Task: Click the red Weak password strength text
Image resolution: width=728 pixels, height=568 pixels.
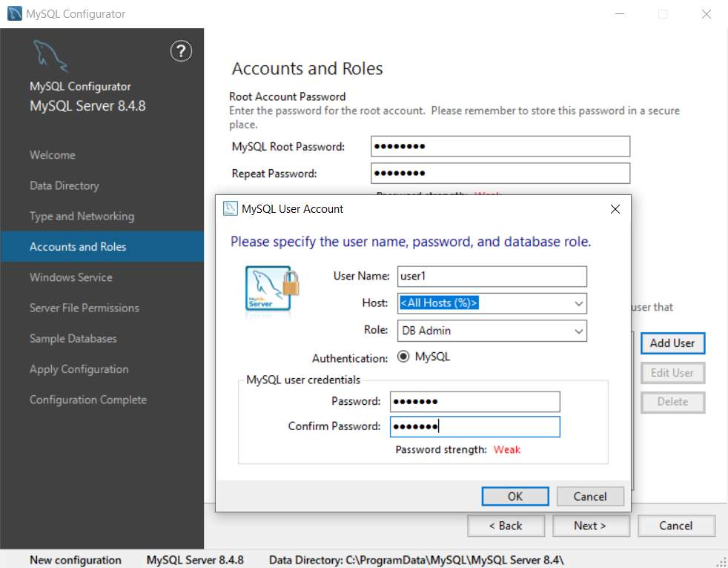Action: click(x=507, y=449)
